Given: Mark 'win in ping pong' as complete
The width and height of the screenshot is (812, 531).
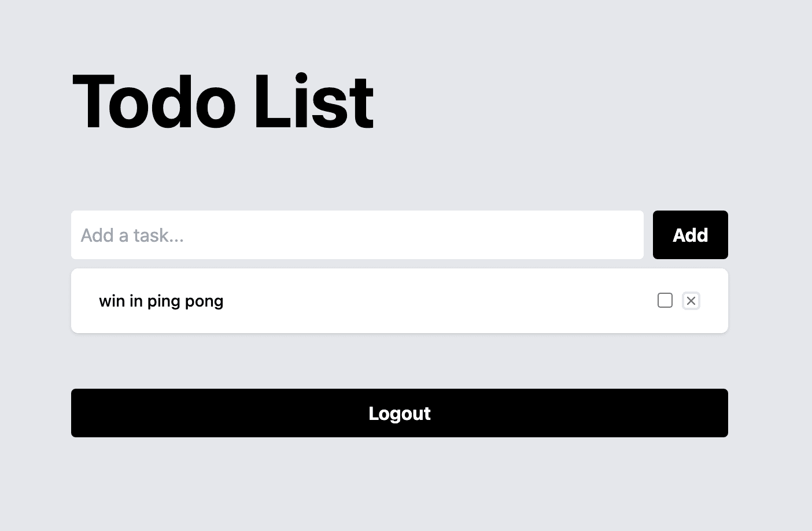Looking at the screenshot, I should [665, 300].
